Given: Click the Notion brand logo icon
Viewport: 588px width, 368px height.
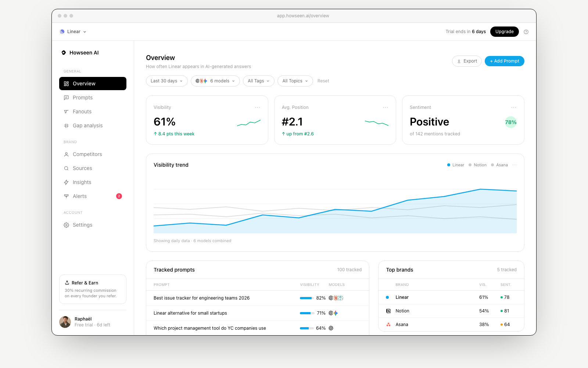Looking at the screenshot, I should click(x=388, y=311).
